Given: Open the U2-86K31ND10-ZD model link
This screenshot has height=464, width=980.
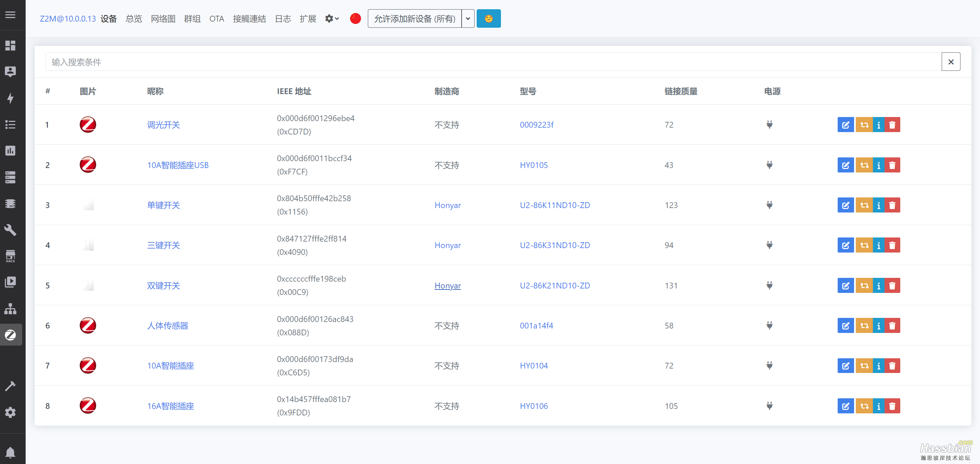Looking at the screenshot, I should pyautogui.click(x=555, y=245).
